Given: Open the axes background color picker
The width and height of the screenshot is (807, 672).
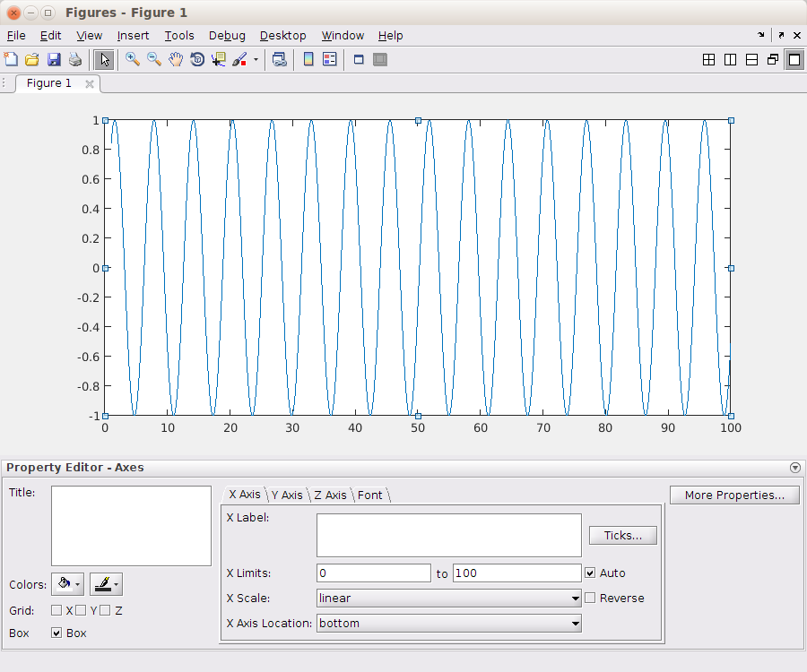Looking at the screenshot, I should tap(63, 584).
